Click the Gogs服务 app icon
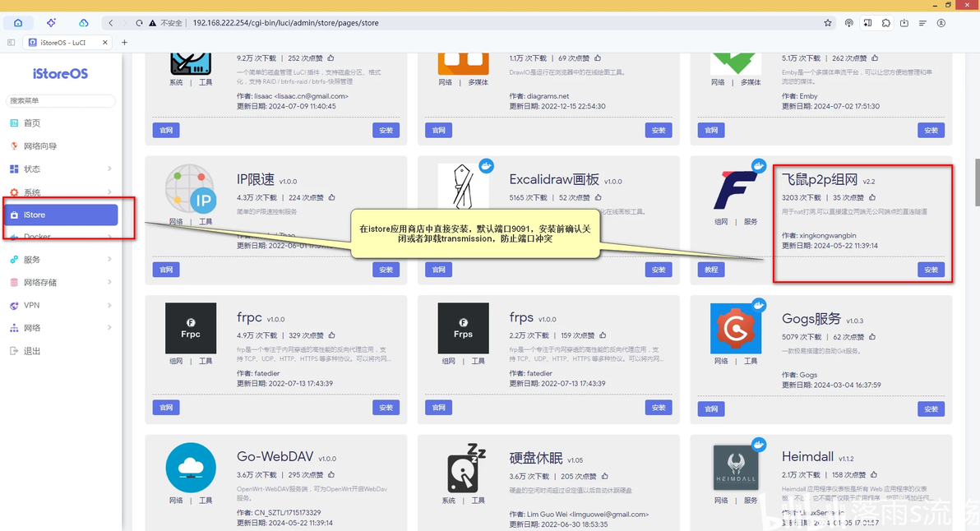Screen dimensions: 980x531 (x=736, y=328)
